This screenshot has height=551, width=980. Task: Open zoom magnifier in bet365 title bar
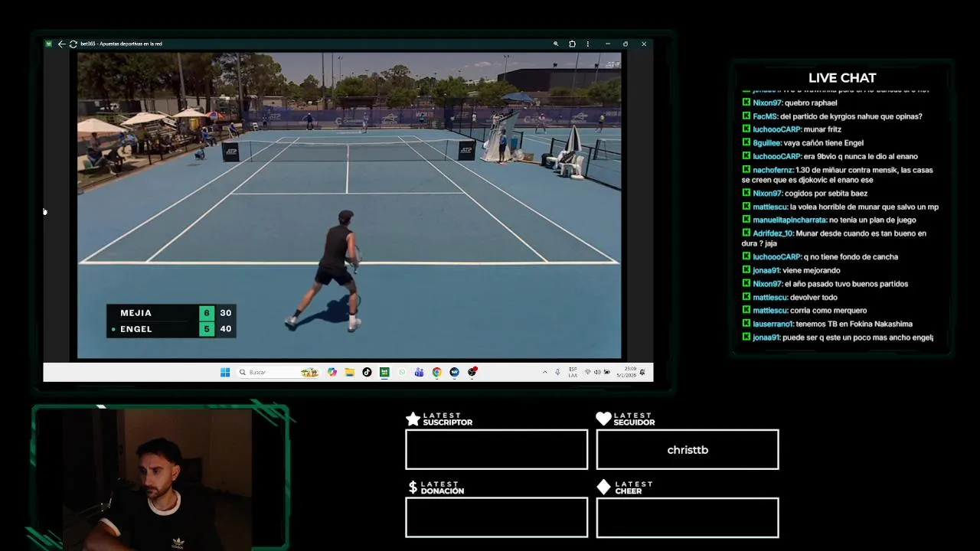556,44
